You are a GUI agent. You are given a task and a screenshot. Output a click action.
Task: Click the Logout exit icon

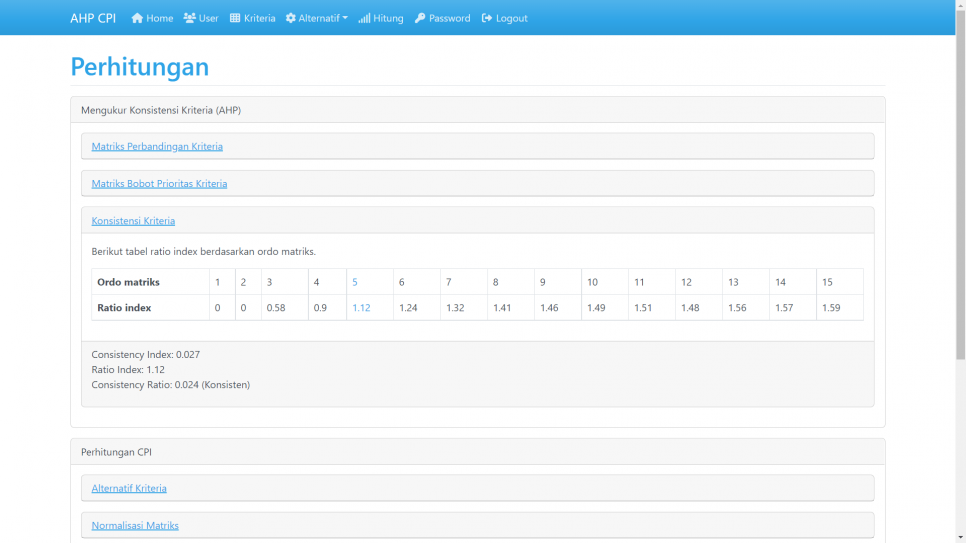487,18
